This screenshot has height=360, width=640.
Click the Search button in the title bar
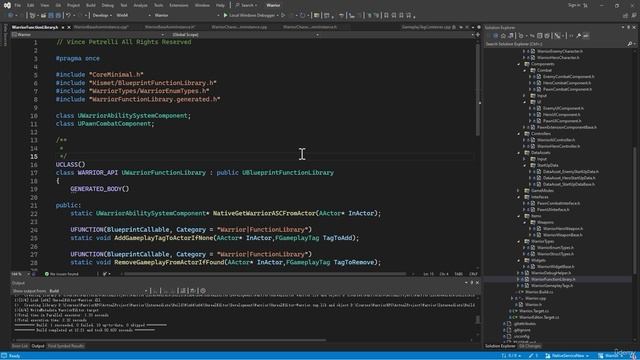(246, 5)
